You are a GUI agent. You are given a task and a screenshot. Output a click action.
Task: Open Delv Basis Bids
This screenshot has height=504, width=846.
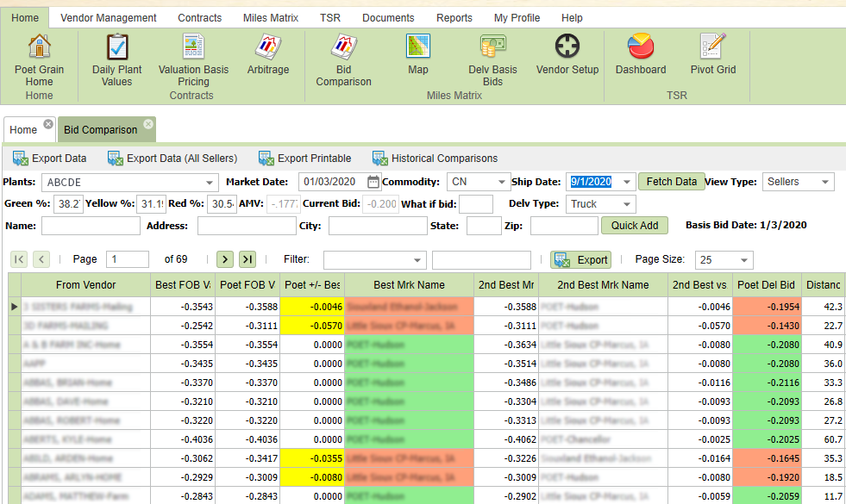click(492, 59)
